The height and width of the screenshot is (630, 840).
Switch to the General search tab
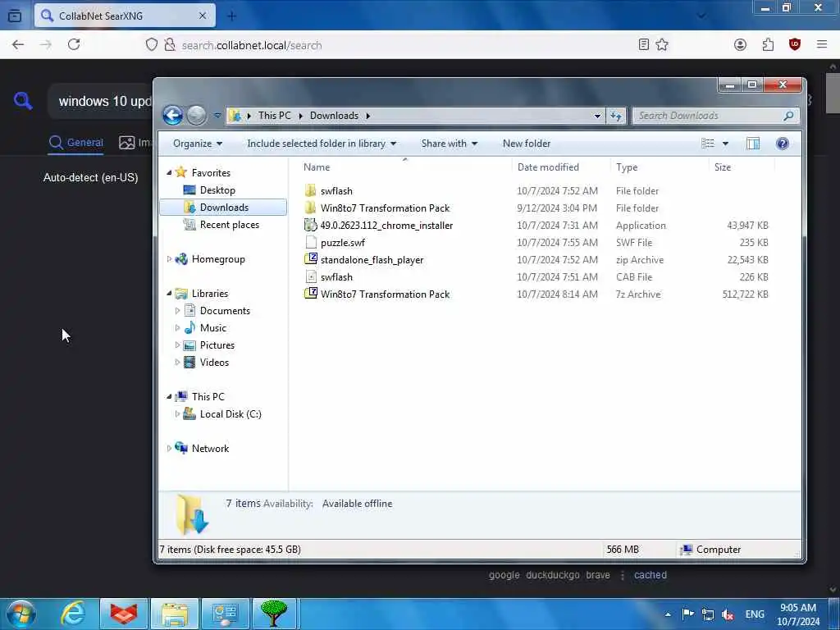(x=76, y=143)
